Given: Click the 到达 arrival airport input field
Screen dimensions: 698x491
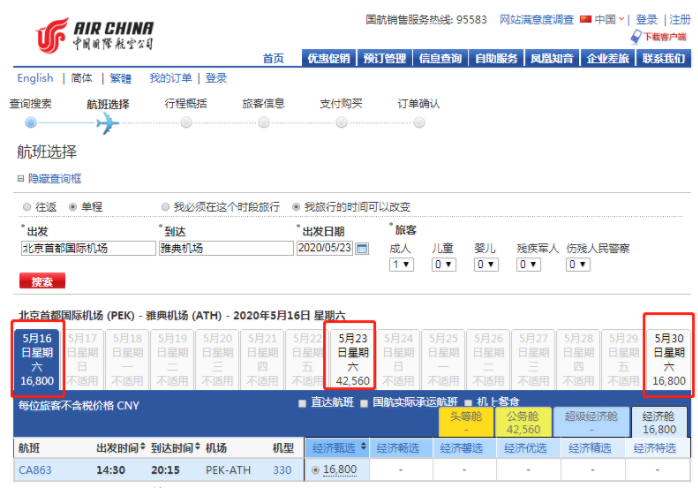Looking at the screenshot, I should click(x=226, y=248).
